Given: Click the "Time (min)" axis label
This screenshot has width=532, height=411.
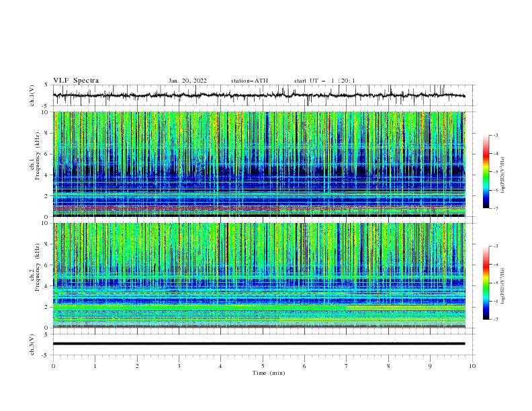Looking at the screenshot, I should (269, 373).
